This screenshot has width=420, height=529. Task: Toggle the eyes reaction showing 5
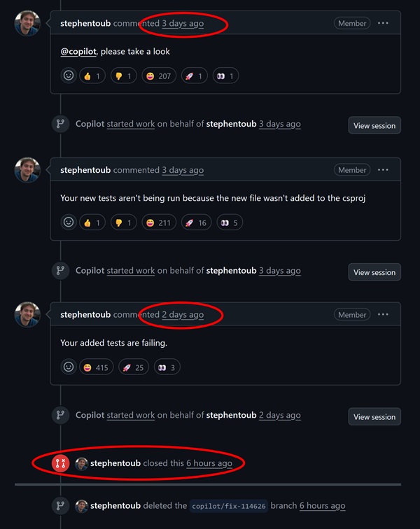pos(229,223)
